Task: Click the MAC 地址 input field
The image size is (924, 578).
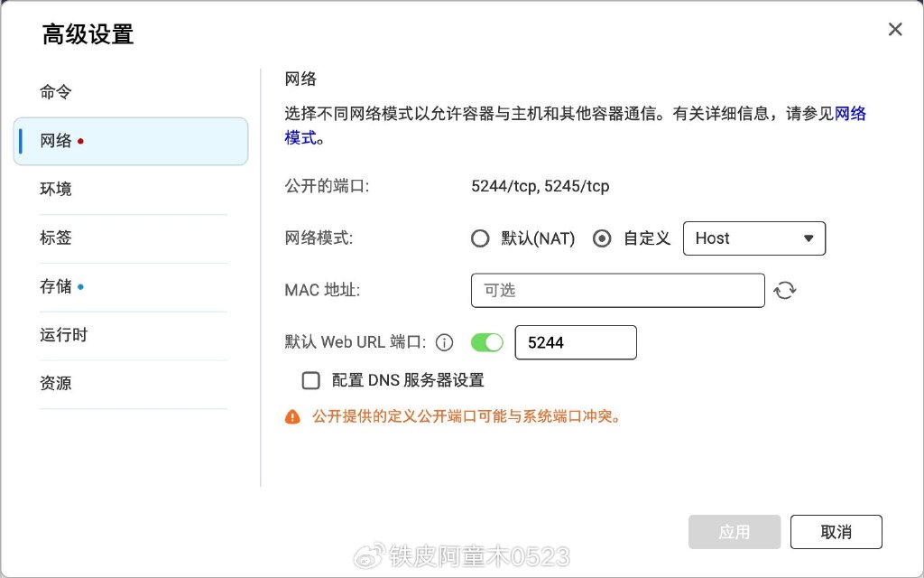Action: [x=617, y=290]
